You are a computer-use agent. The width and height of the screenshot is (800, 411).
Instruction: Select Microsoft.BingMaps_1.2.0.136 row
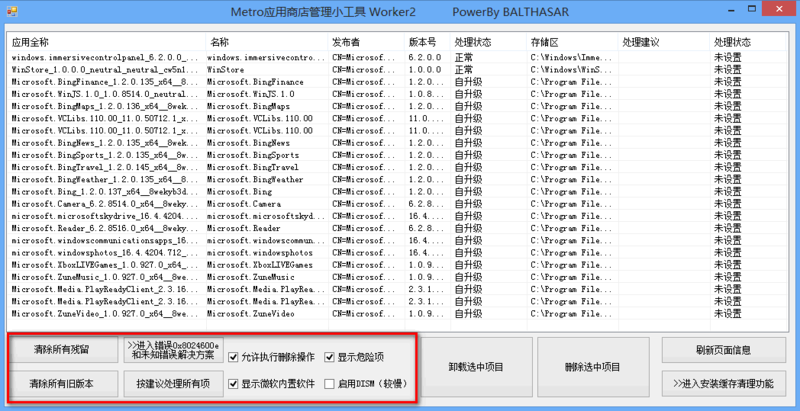pyautogui.click(x=396, y=106)
